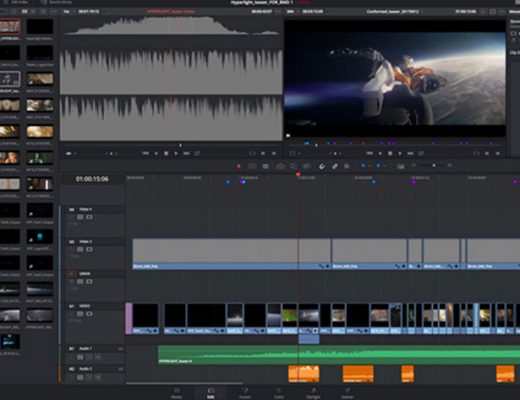
Task: Toggle auto track selector on Video 3
Action: click(80, 249)
